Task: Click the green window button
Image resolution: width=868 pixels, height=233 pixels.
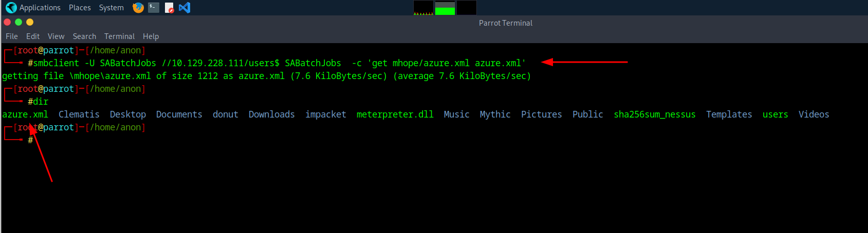Action: (19, 22)
